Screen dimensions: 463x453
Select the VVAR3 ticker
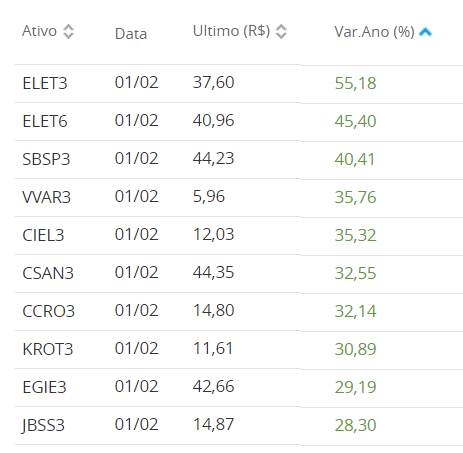pos(46,197)
